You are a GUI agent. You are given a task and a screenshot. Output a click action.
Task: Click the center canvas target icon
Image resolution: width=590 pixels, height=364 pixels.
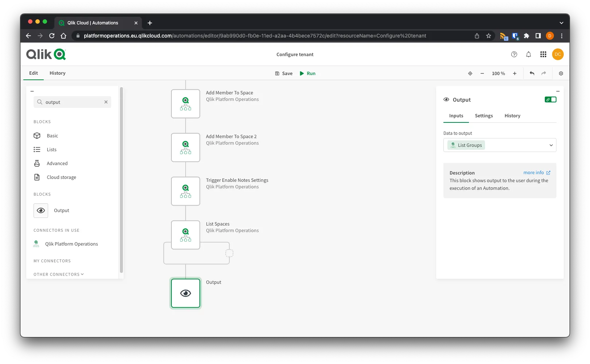tap(470, 73)
